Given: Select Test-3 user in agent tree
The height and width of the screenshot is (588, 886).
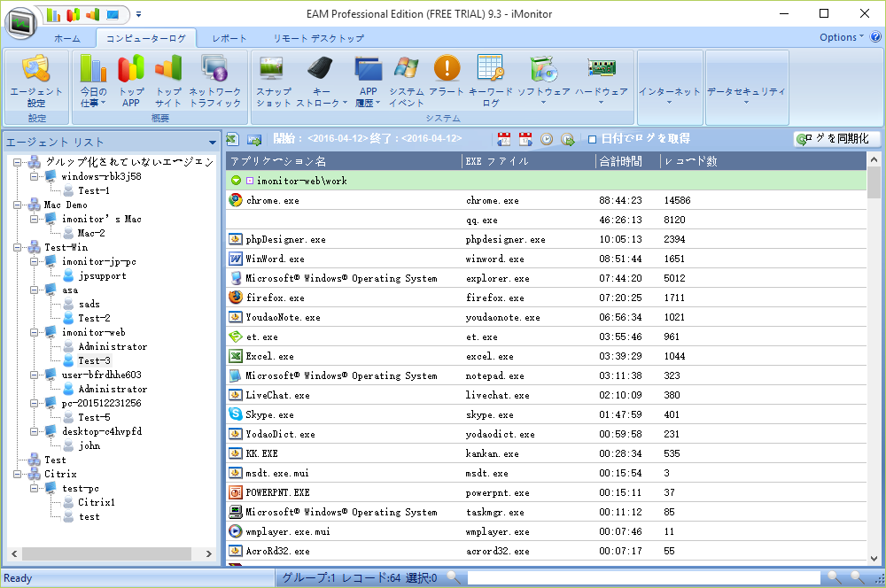Looking at the screenshot, I should (x=94, y=361).
